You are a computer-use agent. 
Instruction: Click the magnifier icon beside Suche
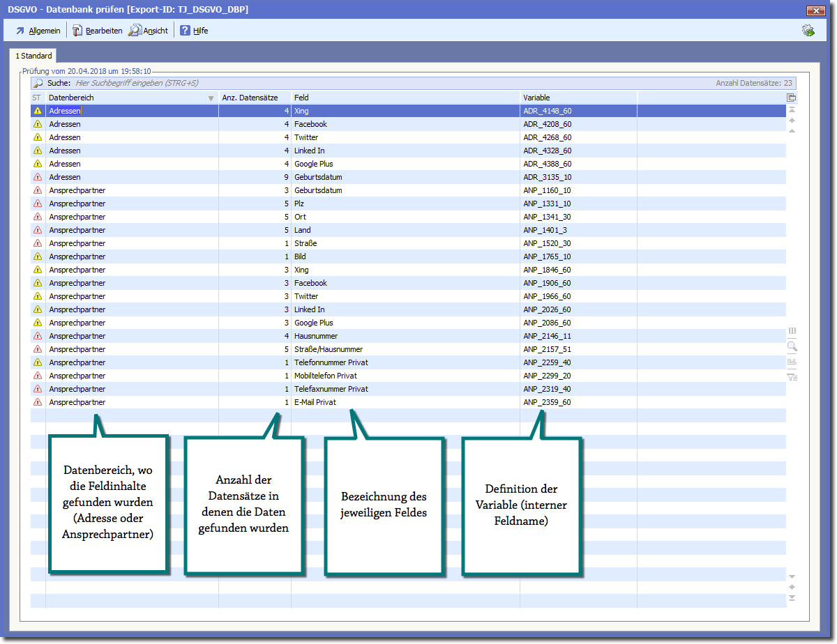(x=38, y=83)
